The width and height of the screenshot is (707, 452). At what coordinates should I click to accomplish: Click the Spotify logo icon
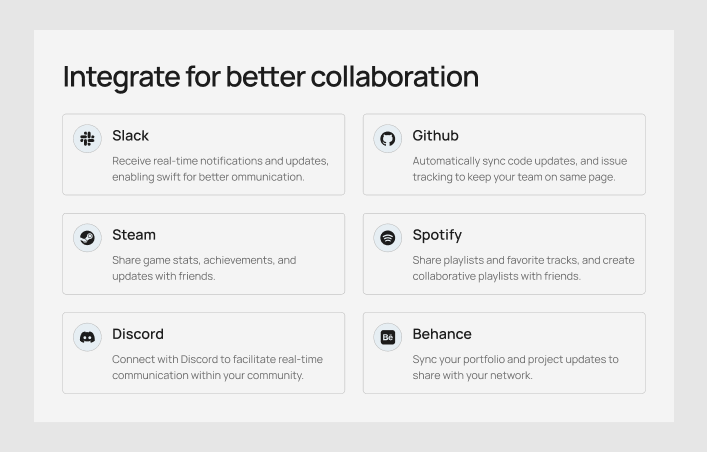[x=388, y=237]
